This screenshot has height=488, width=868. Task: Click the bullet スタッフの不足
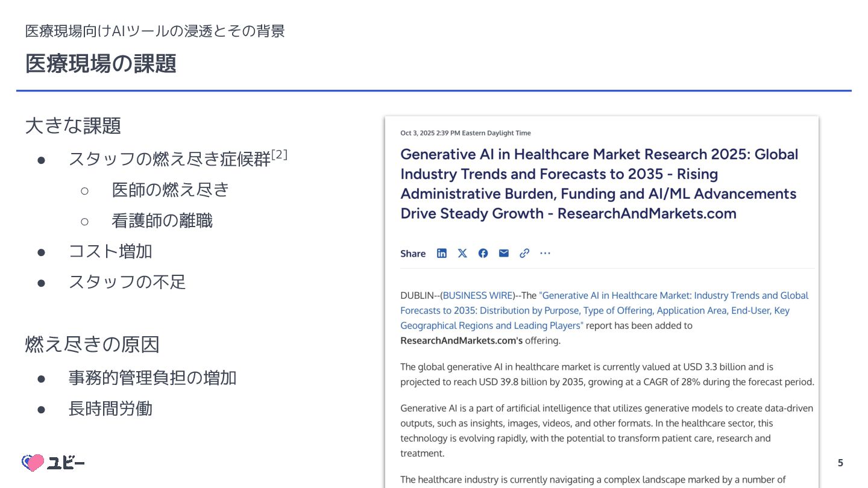pyautogui.click(x=127, y=282)
